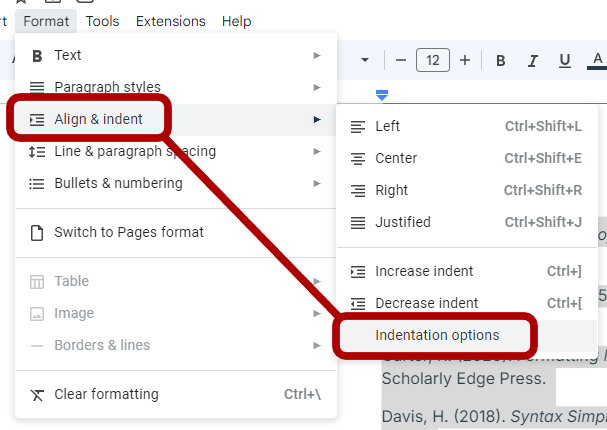Image resolution: width=607 pixels, height=430 pixels.
Task: Open Paragraph styles submenu
Action: pyautogui.click(x=176, y=87)
